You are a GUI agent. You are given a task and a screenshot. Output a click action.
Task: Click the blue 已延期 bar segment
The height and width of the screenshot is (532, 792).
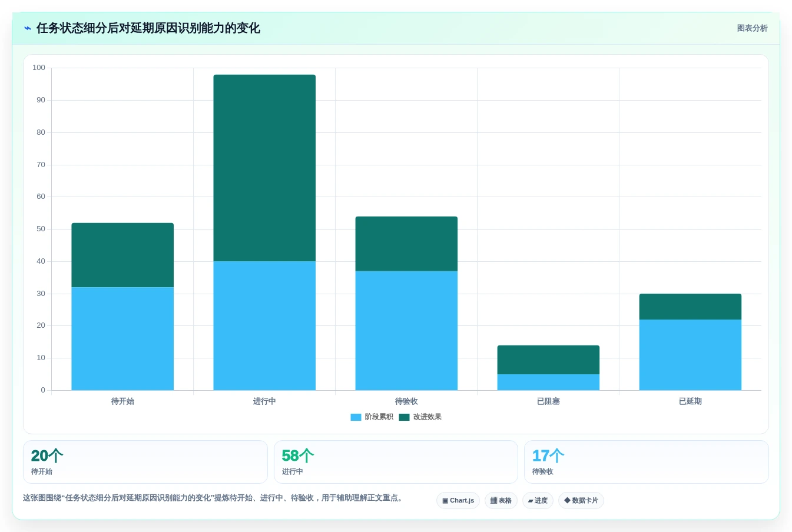[690, 355]
